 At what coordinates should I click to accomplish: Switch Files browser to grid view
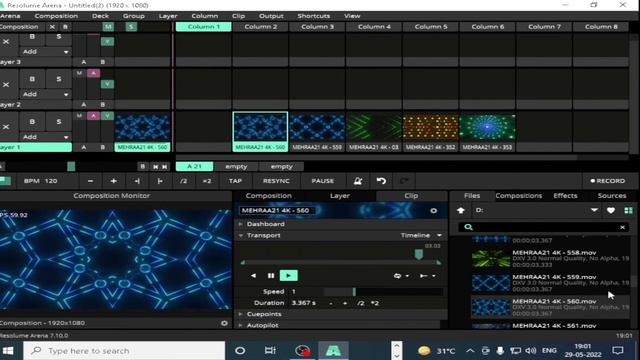(x=628, y=210)
